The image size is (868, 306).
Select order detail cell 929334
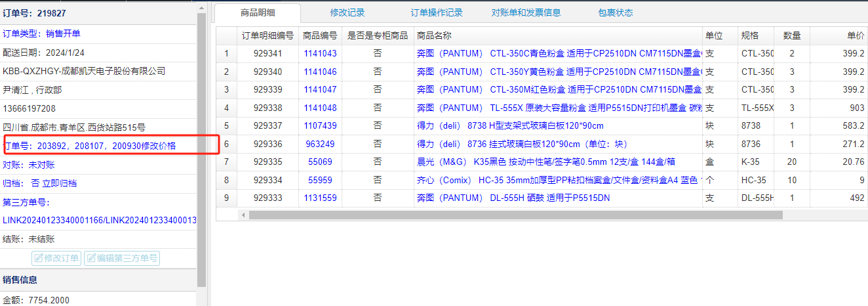(267, 180)
